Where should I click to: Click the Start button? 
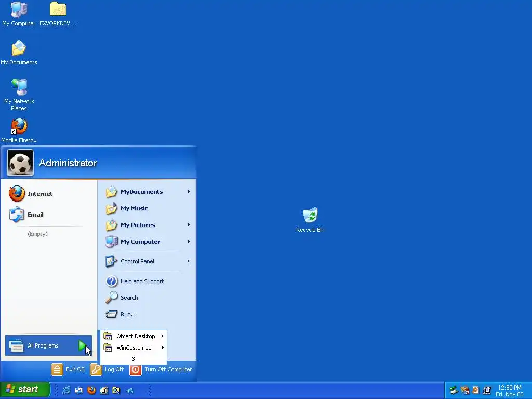(25, 390)
